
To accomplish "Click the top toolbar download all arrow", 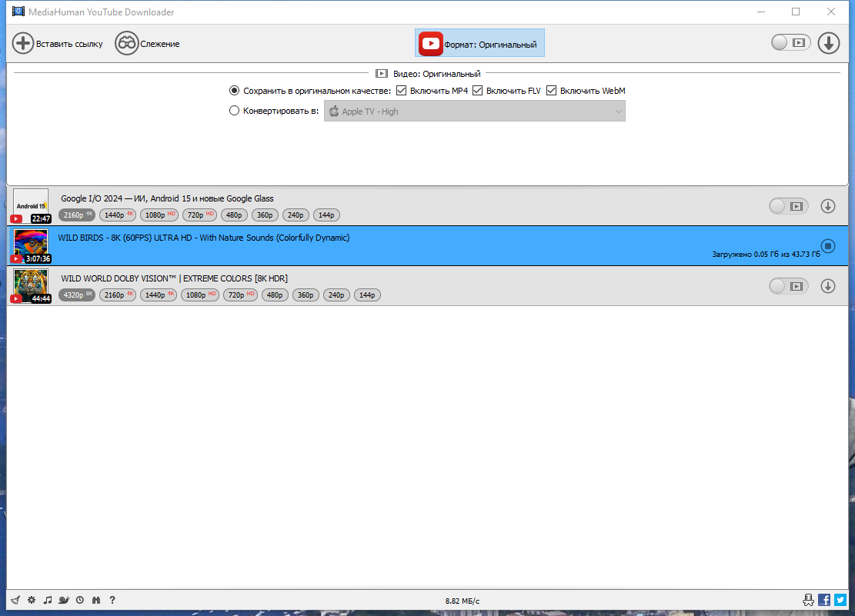I will pyautogui.click(x=828, y=43).
